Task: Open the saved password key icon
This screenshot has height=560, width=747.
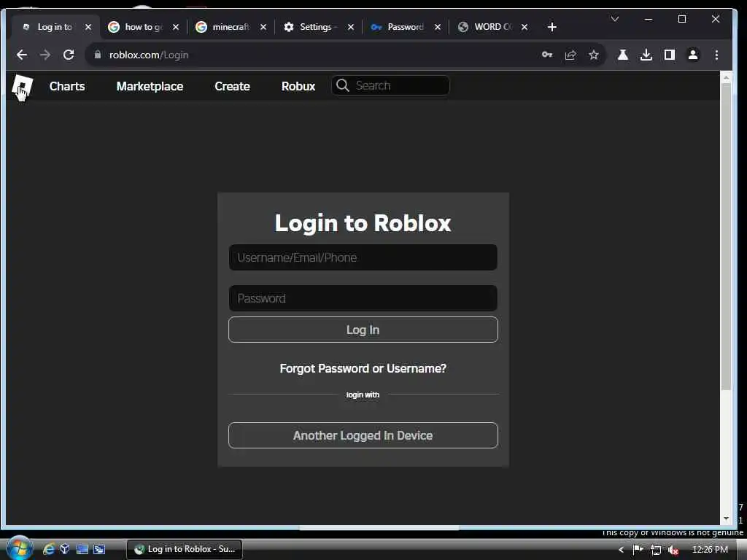Action: pyautogui.click(x=547, y=55)
